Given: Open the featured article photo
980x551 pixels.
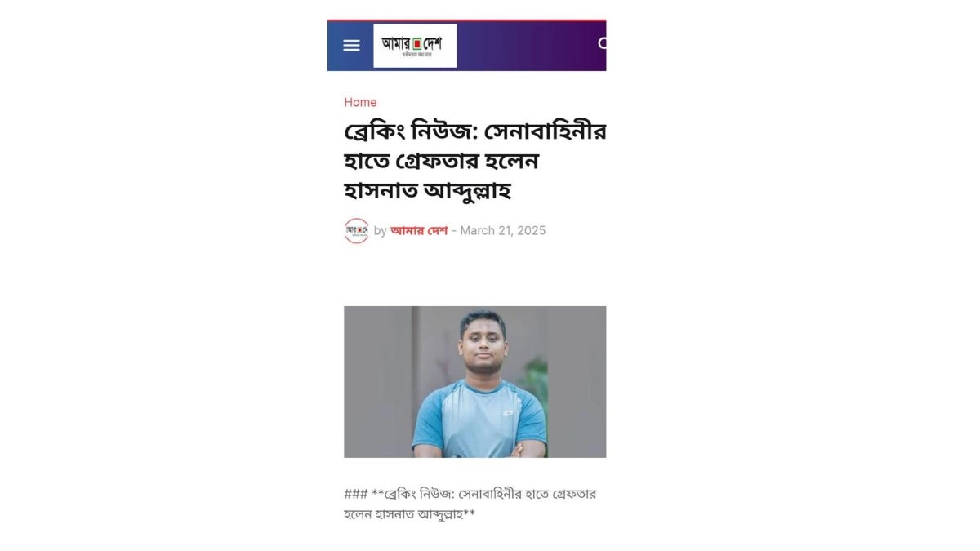Looking at the screenshot, I should (475, 382).
